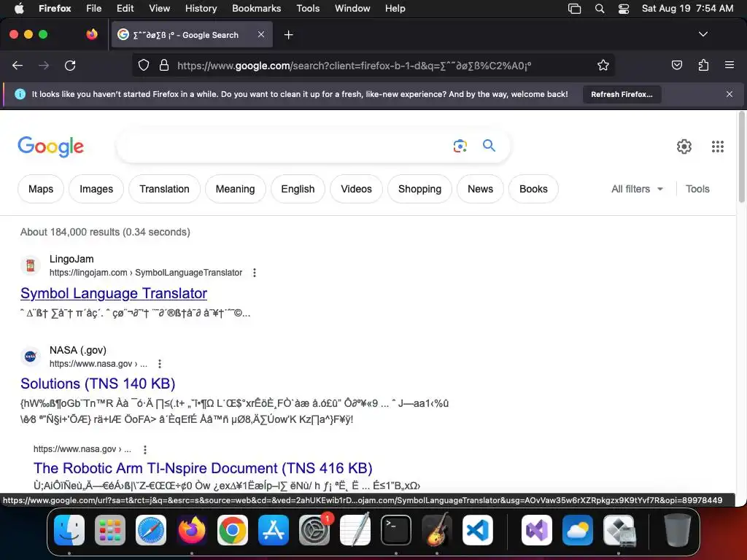
Task: Open the tracking protection shield icon
Action: pos(144,65)
